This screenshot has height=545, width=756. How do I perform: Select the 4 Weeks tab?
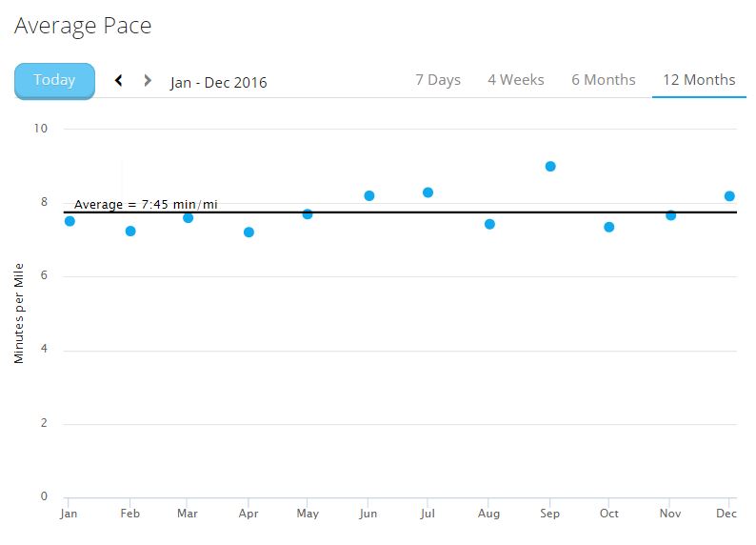516,80
